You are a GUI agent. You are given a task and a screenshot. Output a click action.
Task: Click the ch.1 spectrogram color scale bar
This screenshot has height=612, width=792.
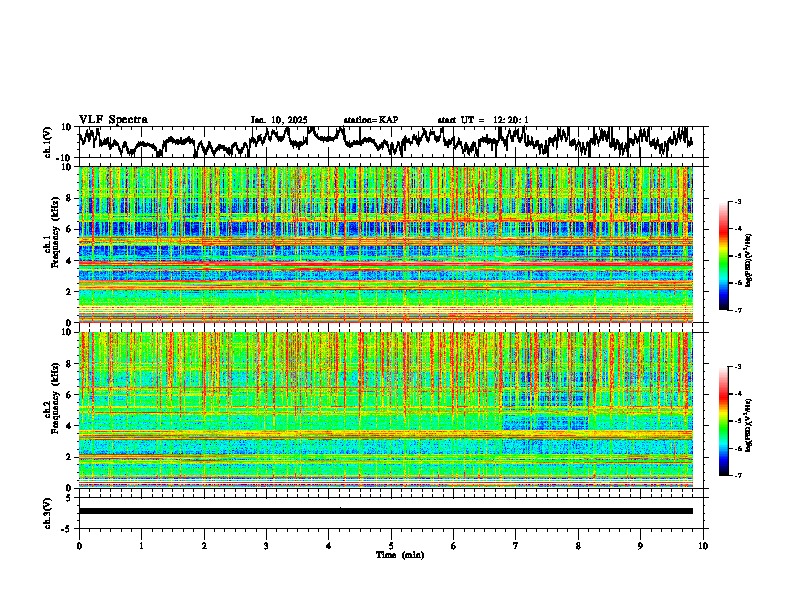(723, 256)
